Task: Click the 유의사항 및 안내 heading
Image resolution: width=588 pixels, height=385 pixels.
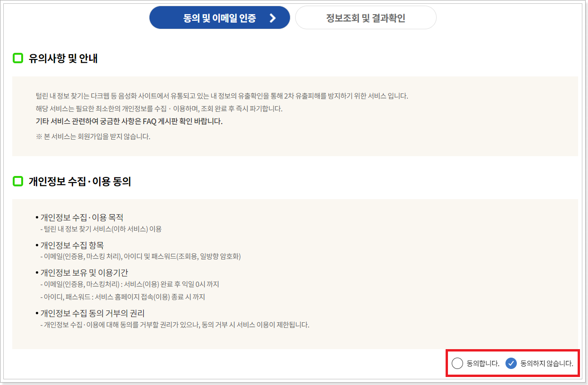Action: pos(63,59)
